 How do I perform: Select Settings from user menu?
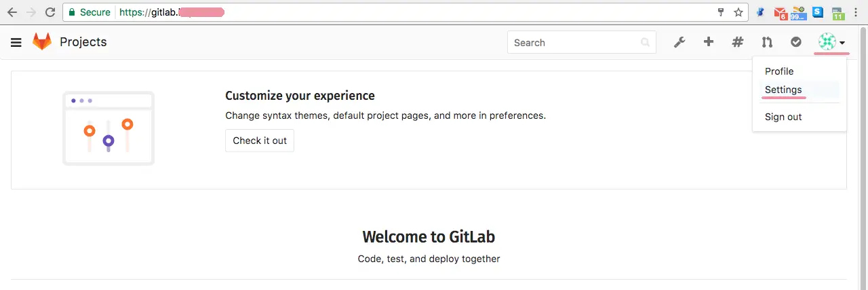pyautogui.click(x=783, y=90)
